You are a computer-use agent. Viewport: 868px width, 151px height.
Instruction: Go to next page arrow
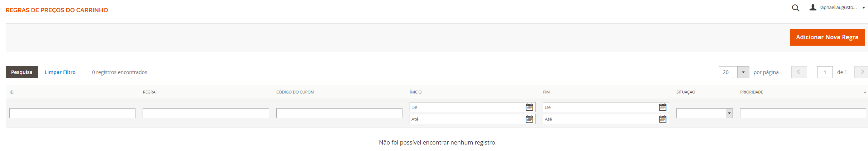[862, 72]
